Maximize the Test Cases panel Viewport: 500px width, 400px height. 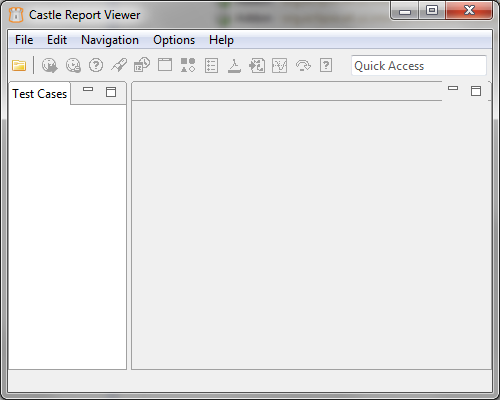[111, 92]
